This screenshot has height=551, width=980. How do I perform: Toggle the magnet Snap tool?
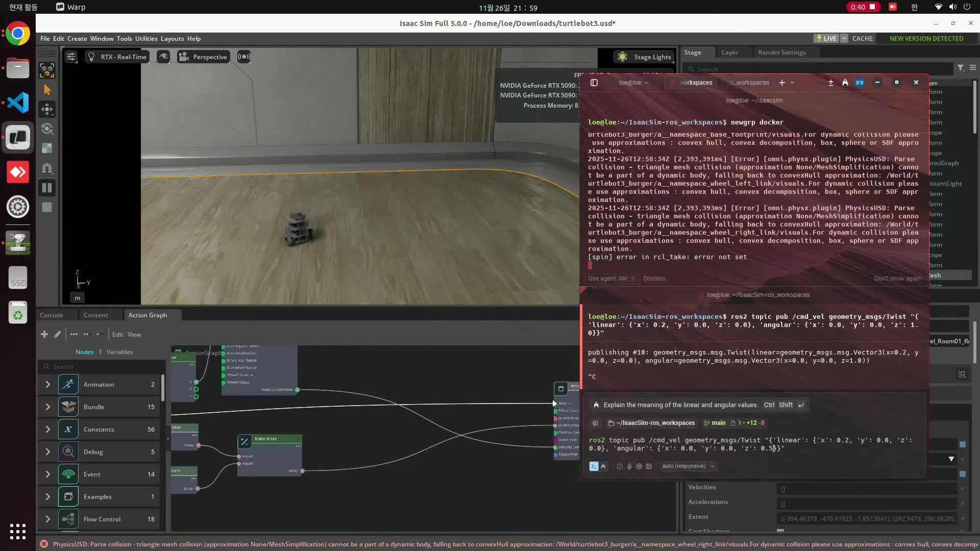pos(47,168)
